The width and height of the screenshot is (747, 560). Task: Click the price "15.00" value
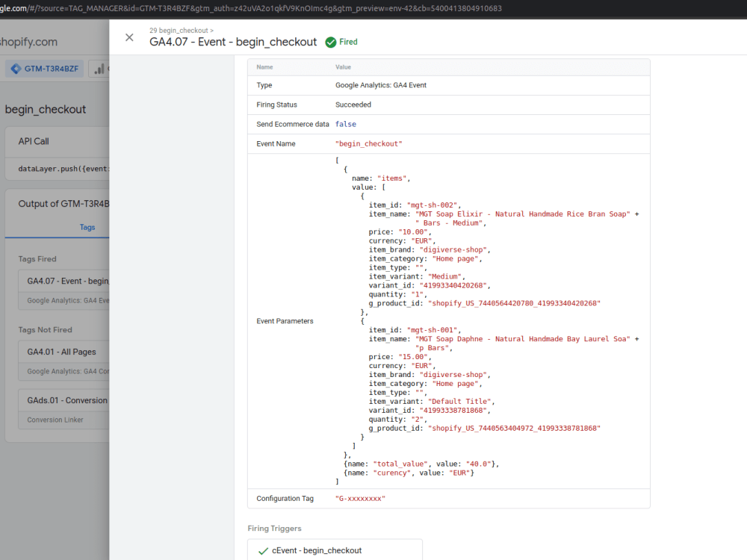click(x=414, y=357)
